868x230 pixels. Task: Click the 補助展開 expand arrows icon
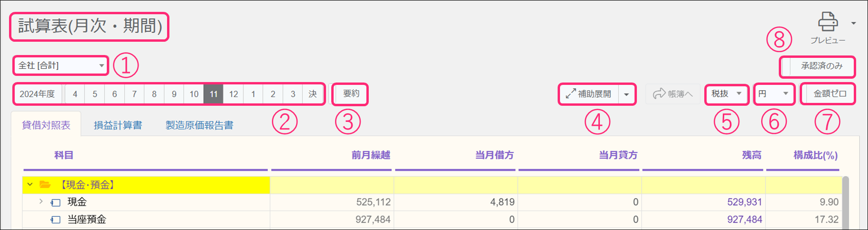point(570,94)
